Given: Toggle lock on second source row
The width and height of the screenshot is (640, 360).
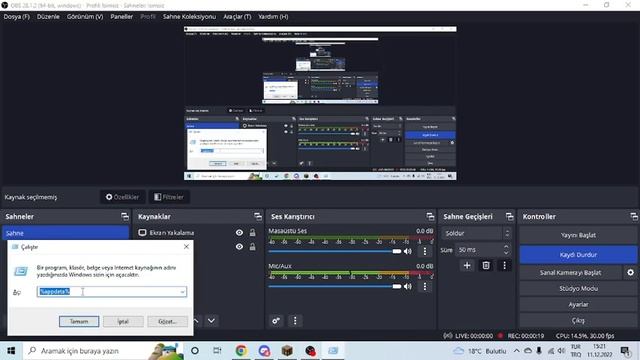Looking at the screenshot, I should 253,247.
